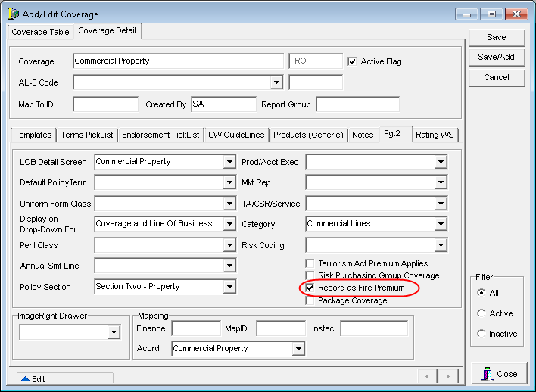
Task: Click the Coverage name field
Action: 178,61
